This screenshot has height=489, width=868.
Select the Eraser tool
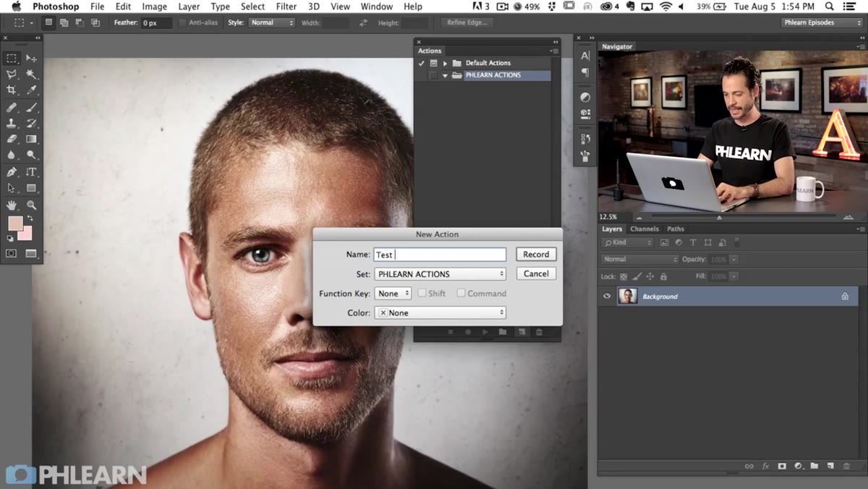click(x=12, y=139)
